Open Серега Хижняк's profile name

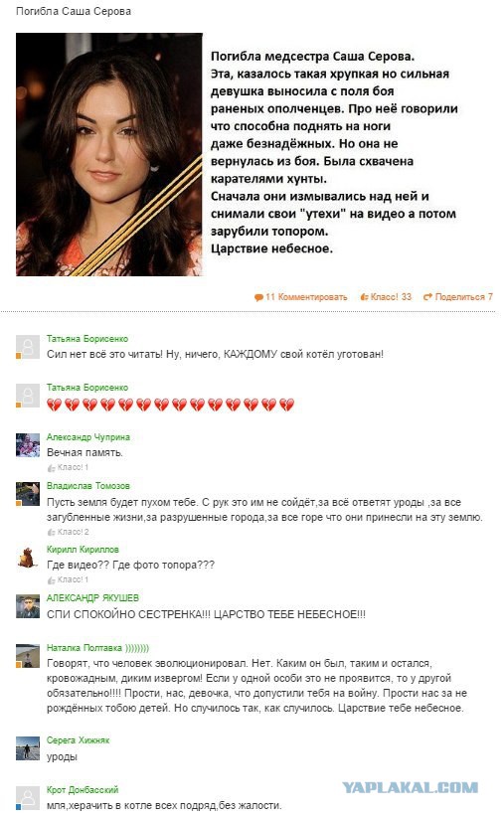click(x=79, y=739)
